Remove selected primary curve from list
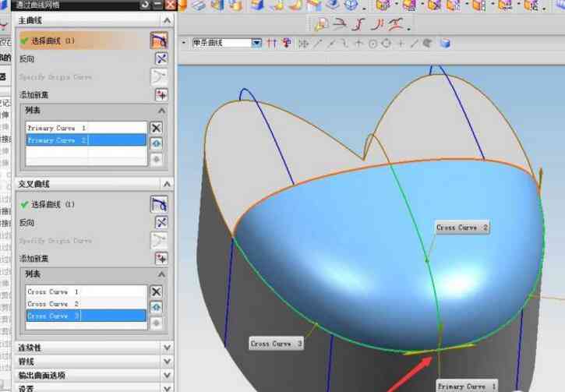 click(x=156, y=128)
